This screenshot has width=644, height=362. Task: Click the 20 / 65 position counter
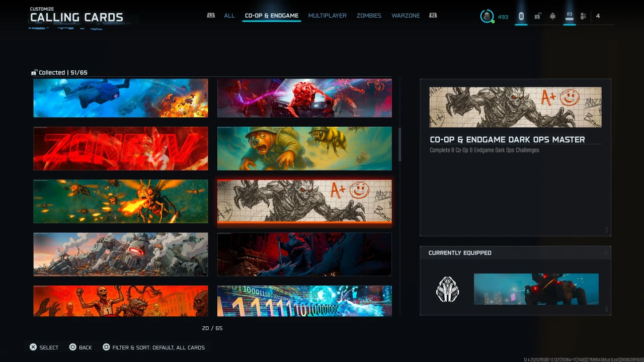click(212, 328)
